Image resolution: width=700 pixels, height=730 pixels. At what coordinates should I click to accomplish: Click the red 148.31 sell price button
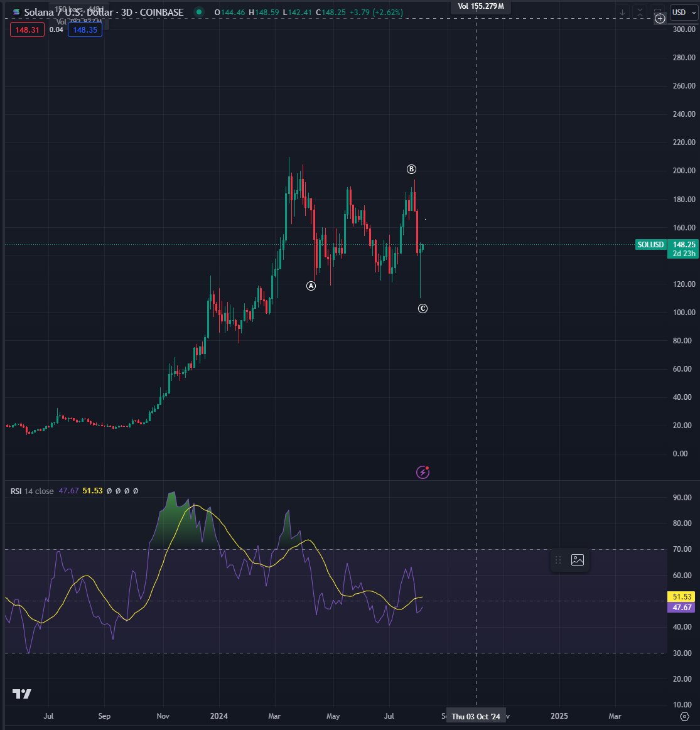click(28, 30)
